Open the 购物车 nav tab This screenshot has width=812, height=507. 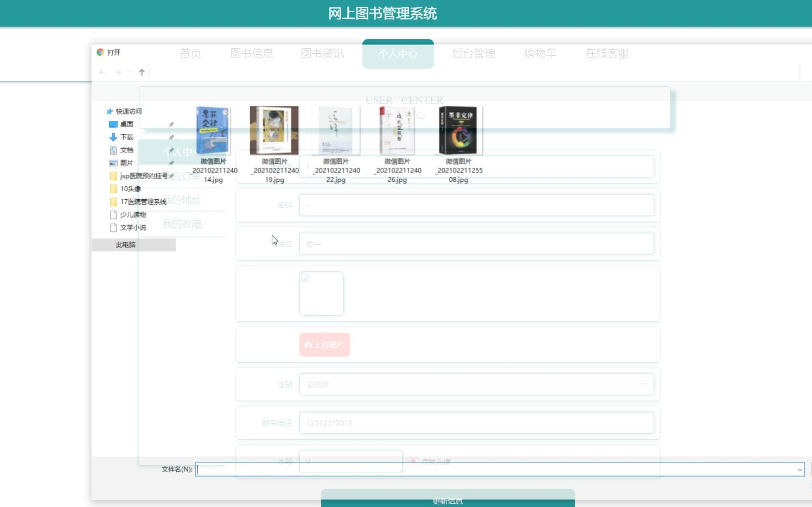[x=540, y=53]
